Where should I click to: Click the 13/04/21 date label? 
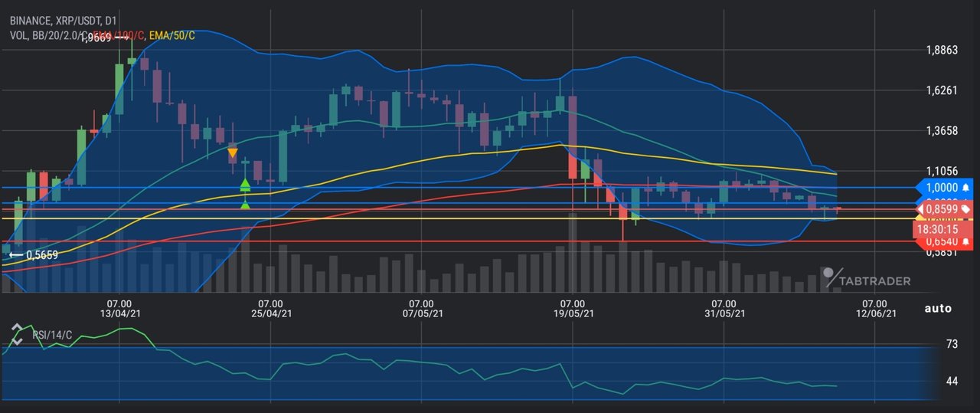pos(120,314)
